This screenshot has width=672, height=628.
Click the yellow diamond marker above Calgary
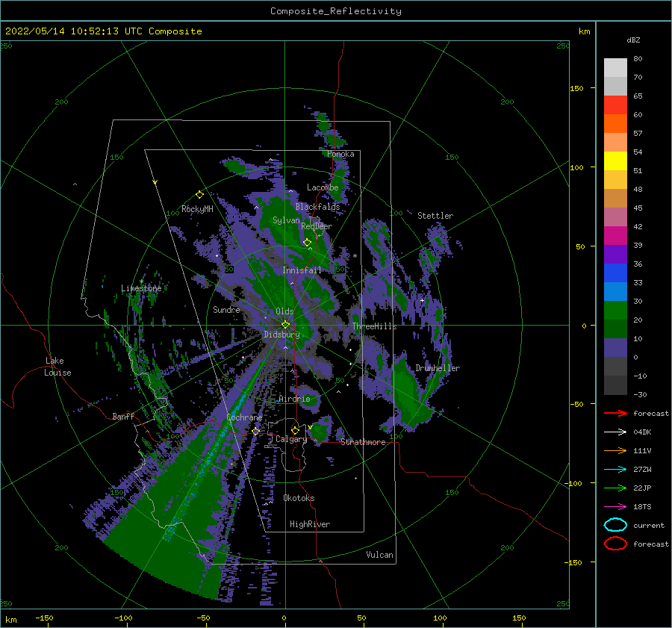[x=295, y=430]
